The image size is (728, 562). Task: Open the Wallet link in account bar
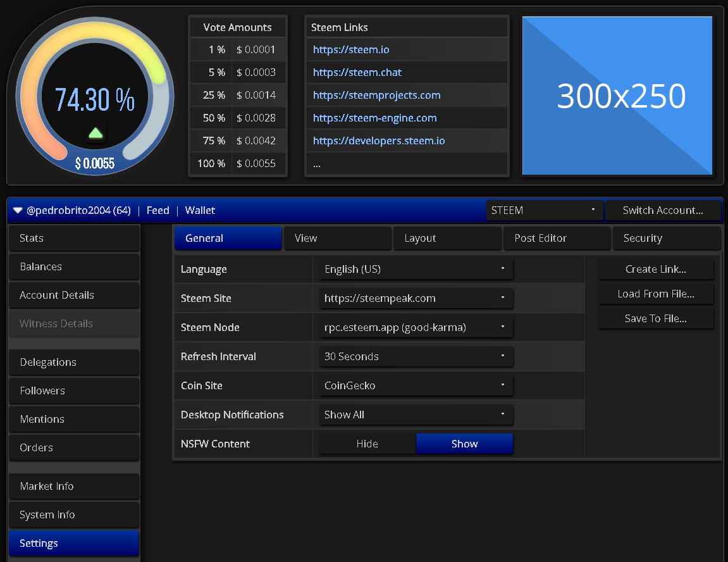tap(200, 210)
